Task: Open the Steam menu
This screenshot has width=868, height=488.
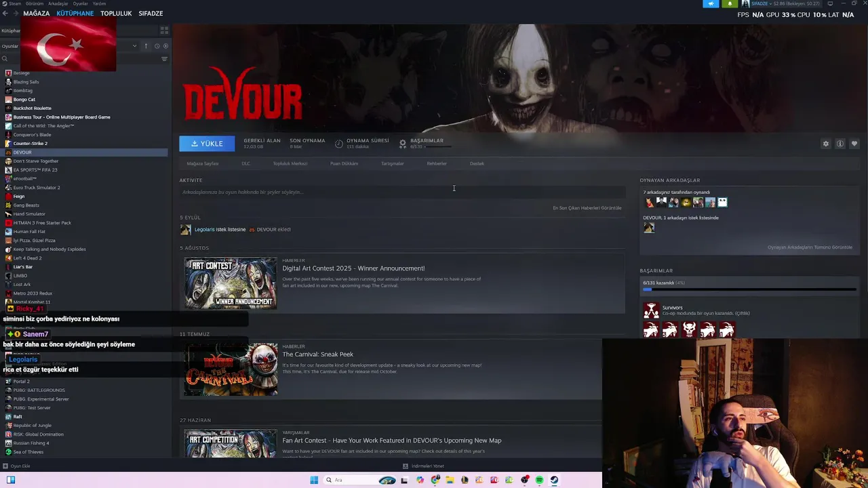Action: point(15,3)
